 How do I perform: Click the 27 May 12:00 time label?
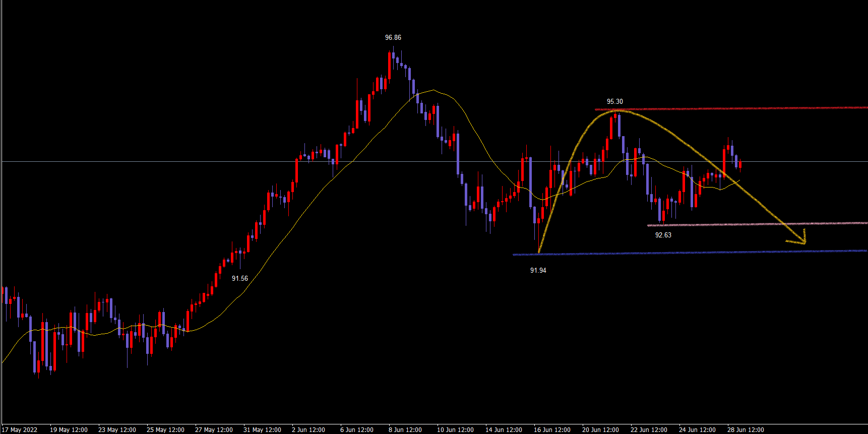tap(214, 430)
